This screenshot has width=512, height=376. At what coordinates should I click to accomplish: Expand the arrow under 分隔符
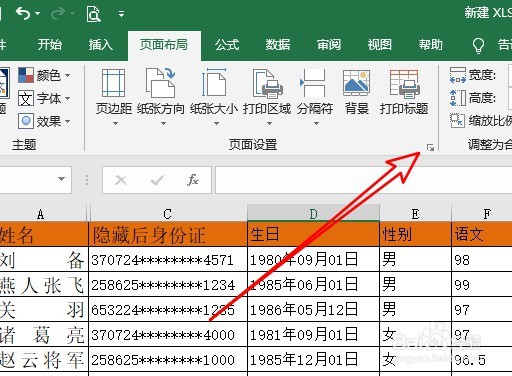click(316, 124)
